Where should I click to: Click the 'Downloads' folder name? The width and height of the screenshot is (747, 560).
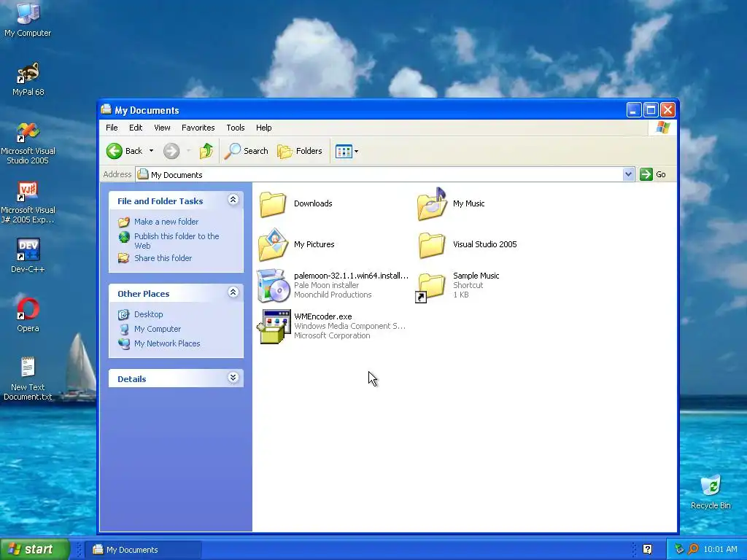tap(313, 203)
